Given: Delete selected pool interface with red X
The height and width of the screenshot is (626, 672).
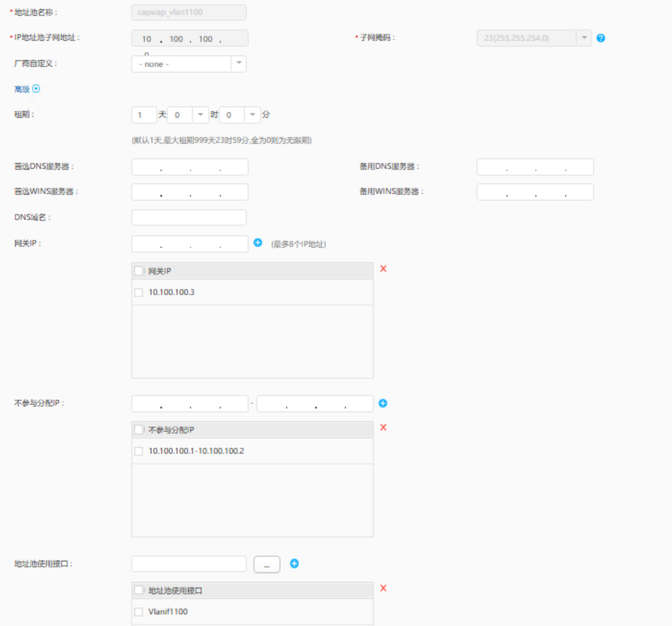Looking at the screenshot, I should pos(383,588).
